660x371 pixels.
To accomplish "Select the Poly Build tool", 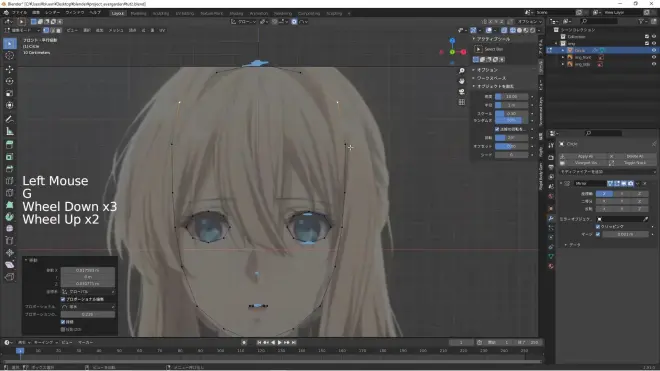I will tap(10, 205).
